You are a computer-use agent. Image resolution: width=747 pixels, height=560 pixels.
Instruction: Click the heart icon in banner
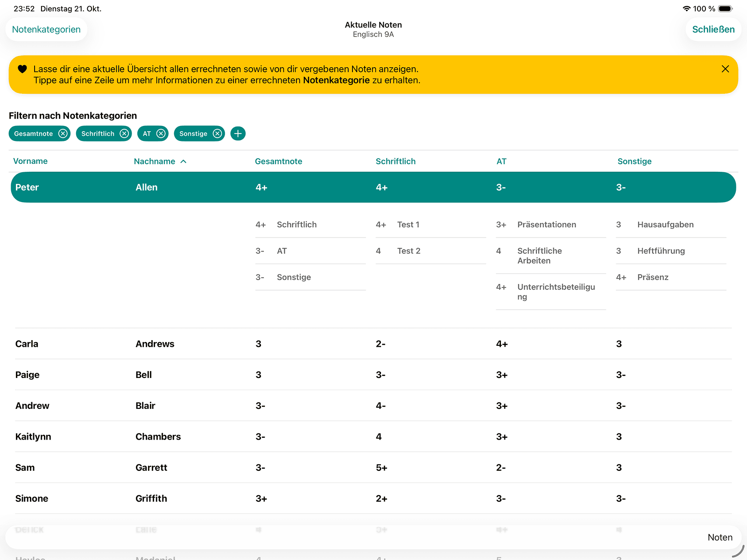click(22, 69)
